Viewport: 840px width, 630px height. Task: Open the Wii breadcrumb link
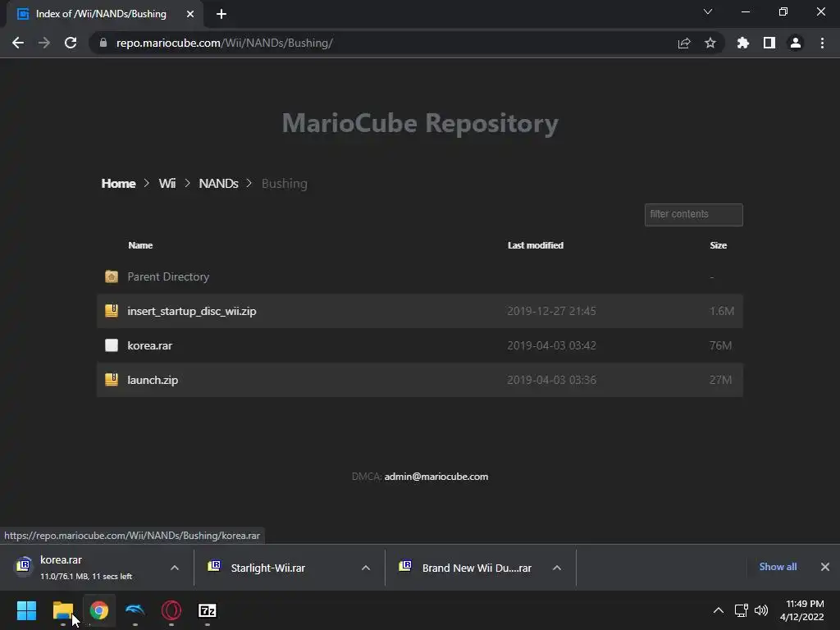[x=167, y=183]
